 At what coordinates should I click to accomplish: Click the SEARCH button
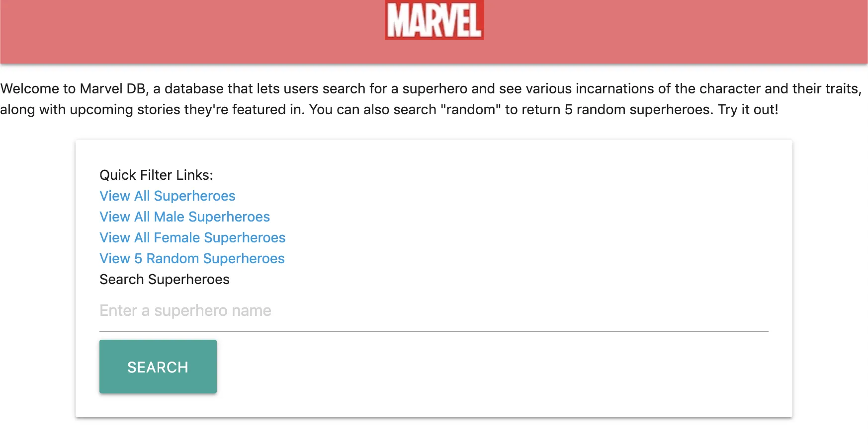(158, 367)
